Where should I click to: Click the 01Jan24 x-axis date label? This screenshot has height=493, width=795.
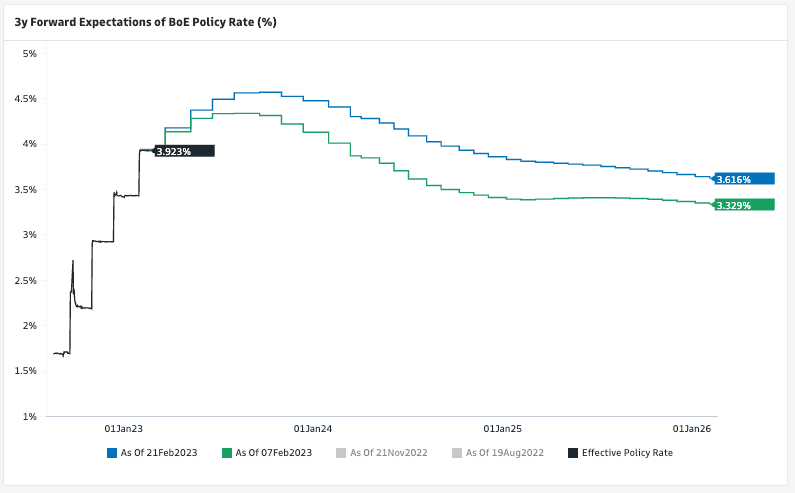[x=313, y=428]
